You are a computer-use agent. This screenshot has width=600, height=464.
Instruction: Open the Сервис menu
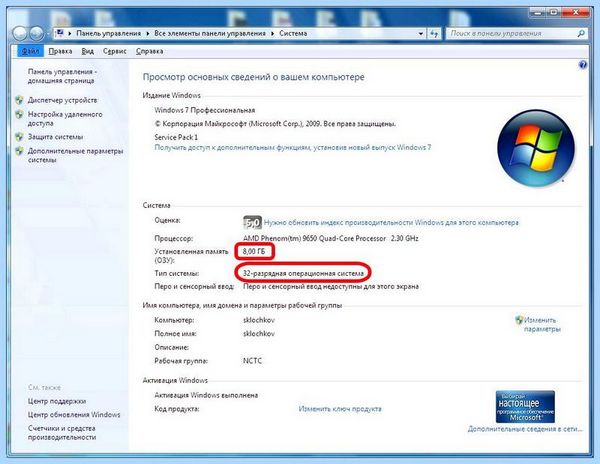point(114,51)
